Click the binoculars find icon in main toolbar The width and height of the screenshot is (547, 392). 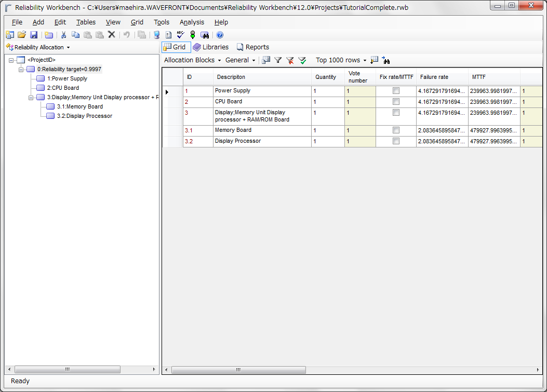[205, 35]
